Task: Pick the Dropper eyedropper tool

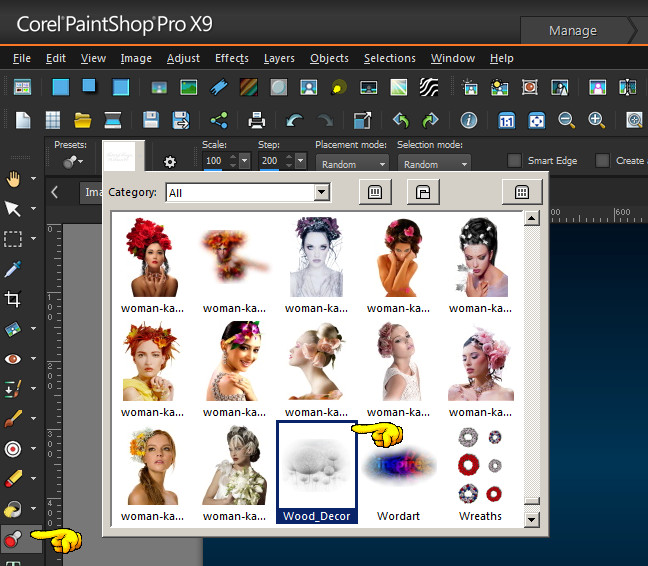Action: (13, 269)
